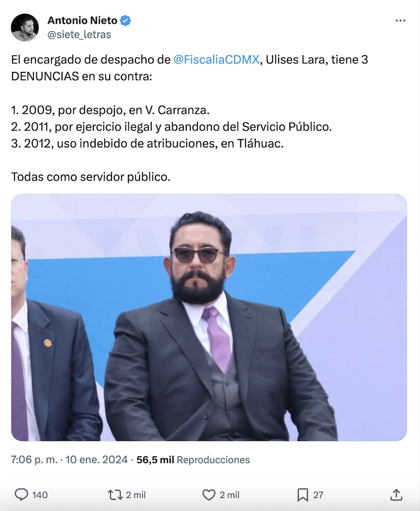Open the reply comment icon
This screenshot has height=511, width=420.
pos(21,494)
